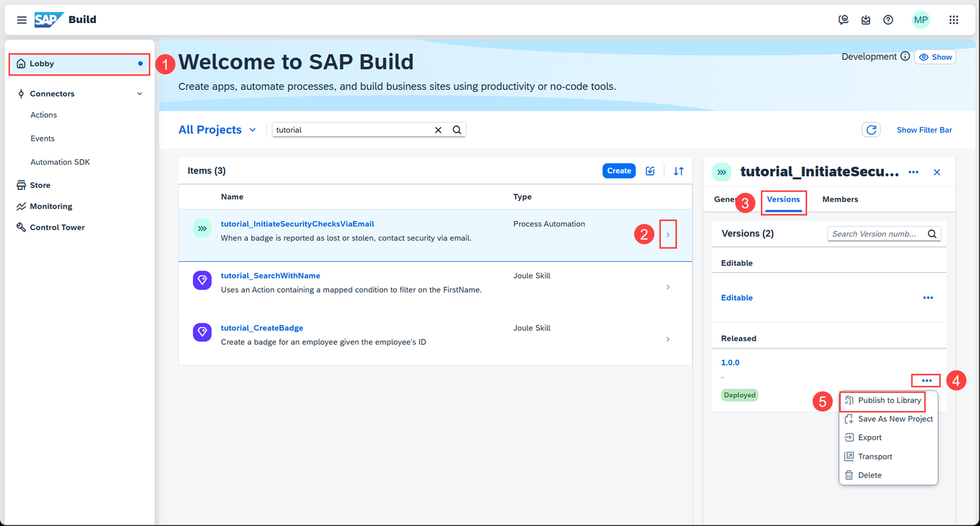Show the Development environment details
Image resolution: width=980 pixels, height=526 pixels.
click(x=935, y=57)
